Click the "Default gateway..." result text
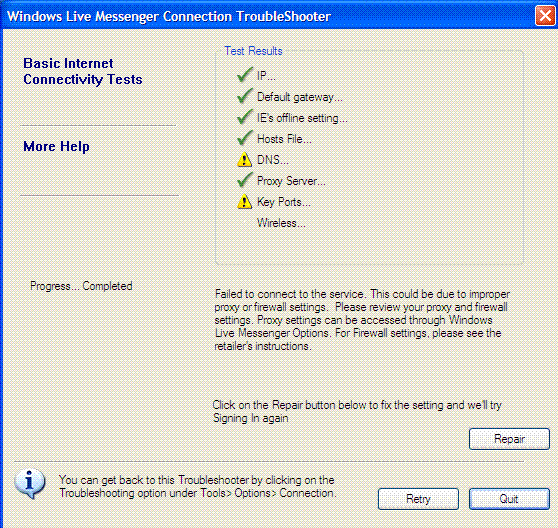Screen dimensions: 558x528 click(300, 97)
